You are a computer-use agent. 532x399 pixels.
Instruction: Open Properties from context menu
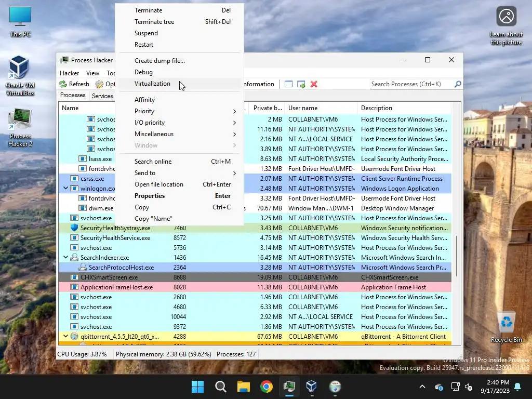click(179, 196)
